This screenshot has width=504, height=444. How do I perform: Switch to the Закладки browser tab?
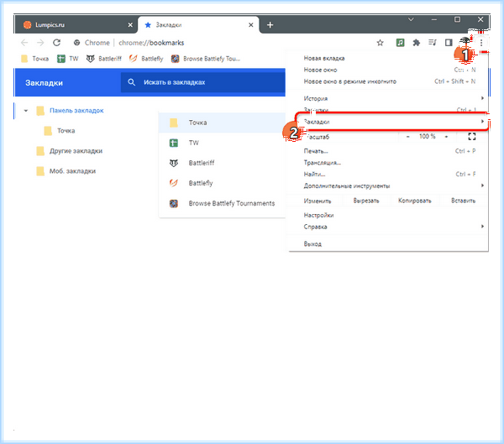click(198, 24)
